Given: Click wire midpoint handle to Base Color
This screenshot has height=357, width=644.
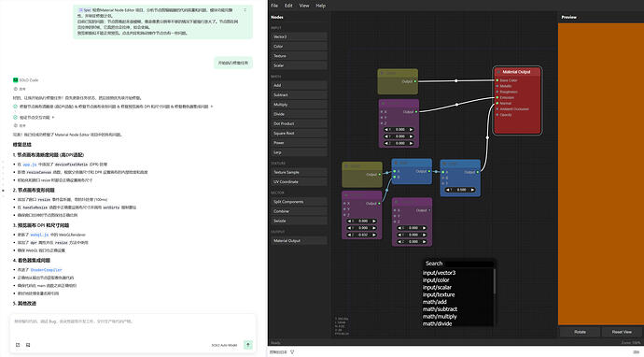Looking at the screenshot, I should click(x=455, y=80).
